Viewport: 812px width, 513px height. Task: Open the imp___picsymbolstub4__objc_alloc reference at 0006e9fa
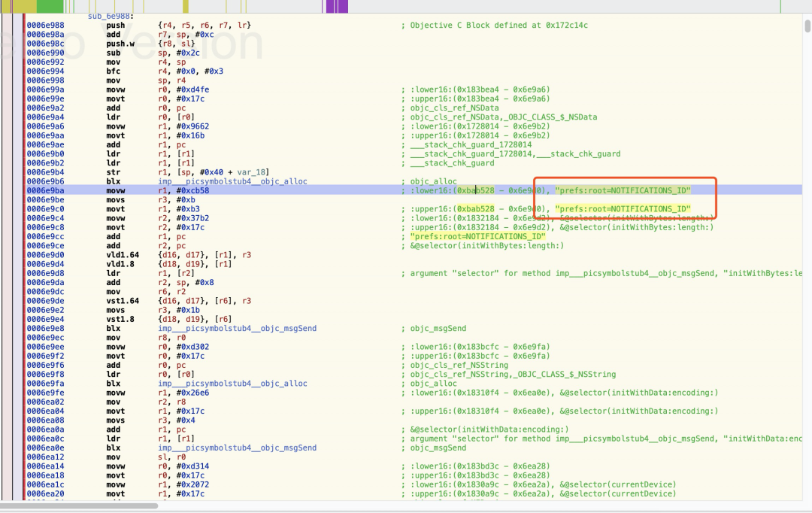[232, 384]
